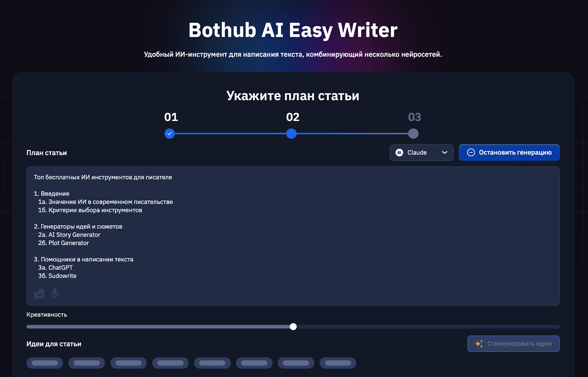The image size is (588, 377).
Task: Expand model list via chevron arrow
Action: tap(445, 153)
